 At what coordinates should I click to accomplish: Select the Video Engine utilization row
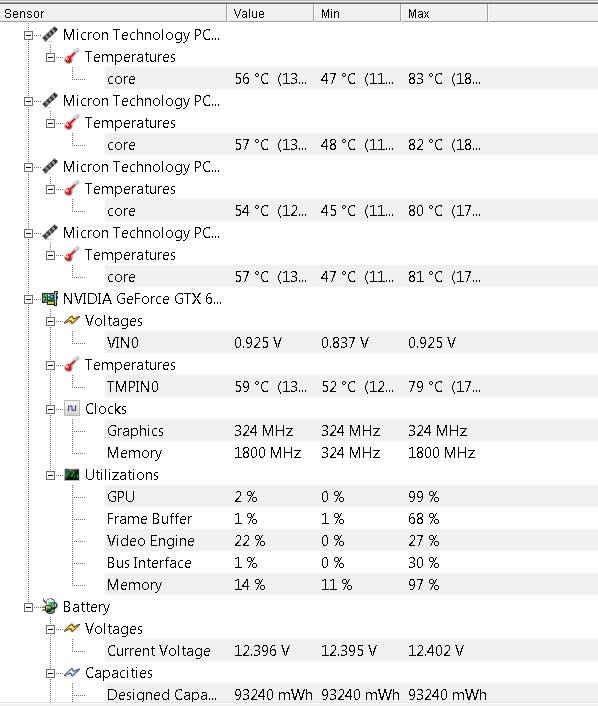(x=351, y=540)
